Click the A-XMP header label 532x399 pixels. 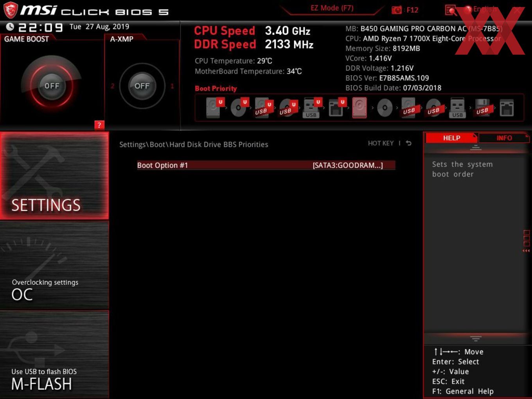pyautogui.click(x=122, y=39)
